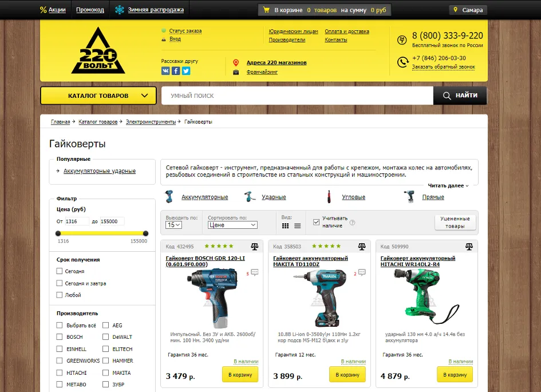
Task: Check the AEG manufacturer filter
Action: [x=105, y=325]
